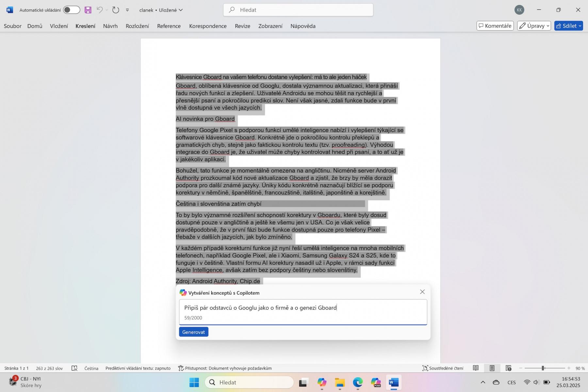Click the Save diskette icon
The width and height of the screenshot is (588, 392).
(x=88, y=10)
